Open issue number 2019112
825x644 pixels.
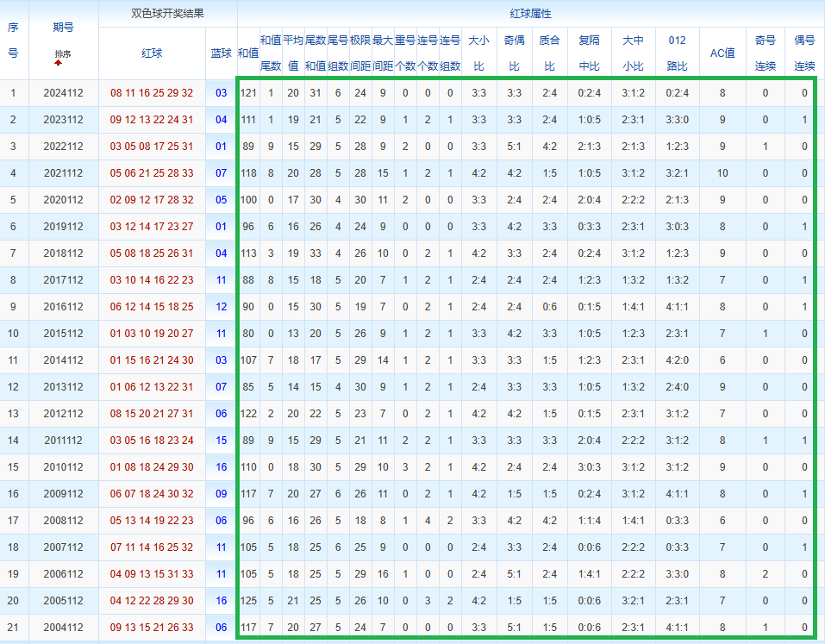[63, 227]
